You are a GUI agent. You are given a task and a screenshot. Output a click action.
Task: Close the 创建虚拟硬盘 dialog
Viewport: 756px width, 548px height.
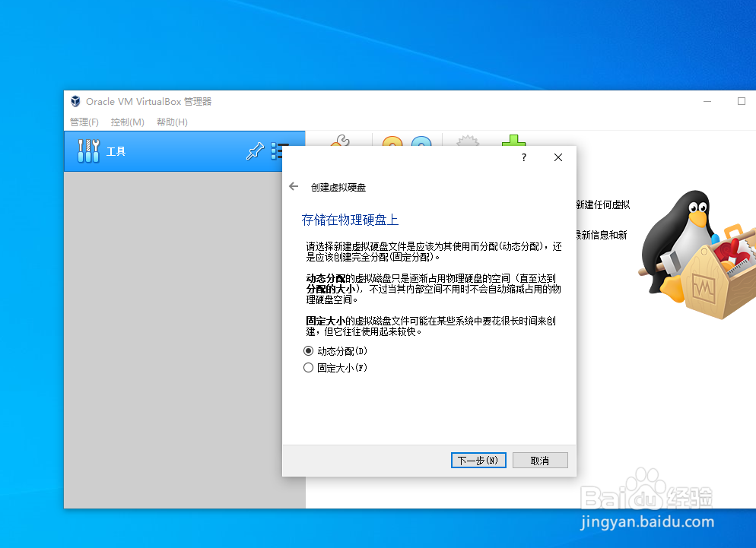coord(557,157)
